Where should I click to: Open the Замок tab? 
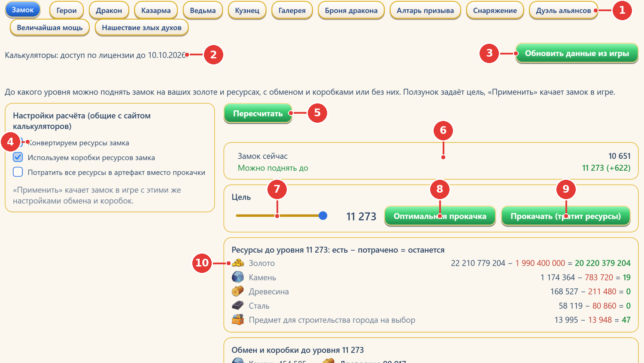point(23,10)
